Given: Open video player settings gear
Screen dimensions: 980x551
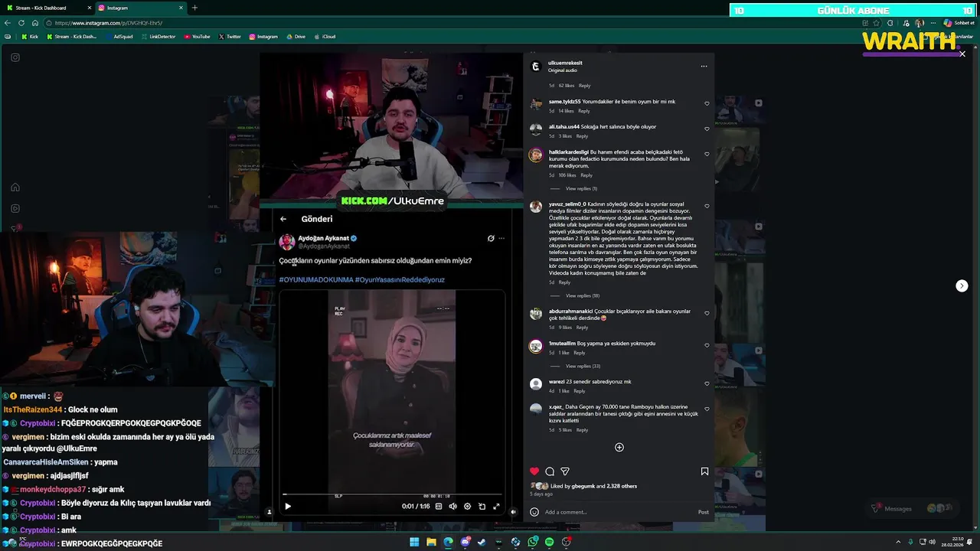Looking at the screenshot, I should pos(467,506).
